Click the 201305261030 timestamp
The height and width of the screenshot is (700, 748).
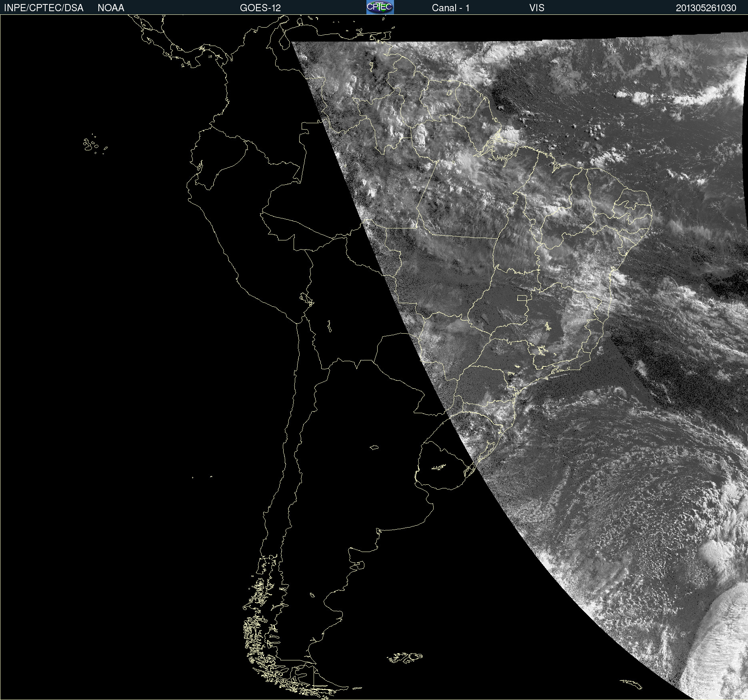706,8
